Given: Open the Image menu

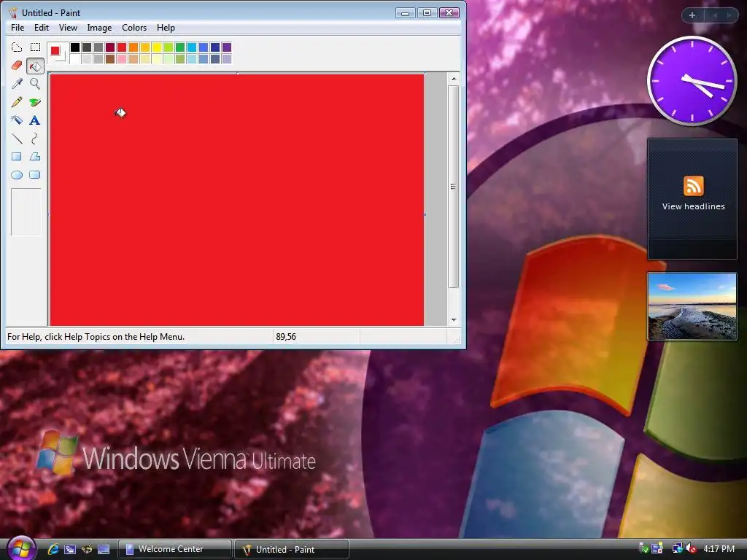Looking at the screenshot, I should point(99,28).
